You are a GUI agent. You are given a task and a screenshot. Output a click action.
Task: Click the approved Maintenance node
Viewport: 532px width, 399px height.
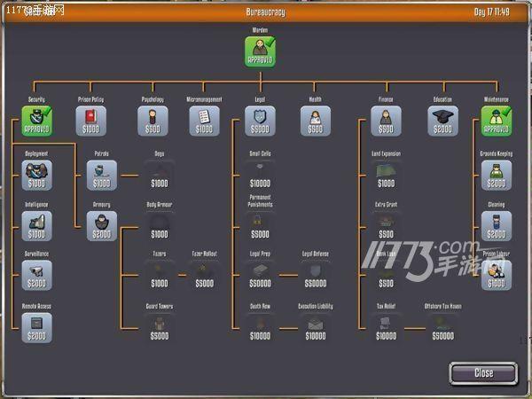tap(497, 121)
